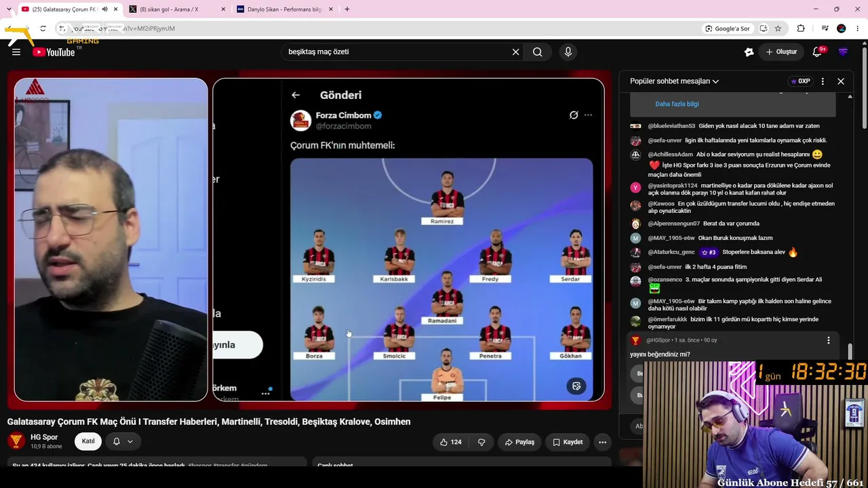Screen dimensions: 868x488
Task: Clear the search box text
Action: (515, 52)
